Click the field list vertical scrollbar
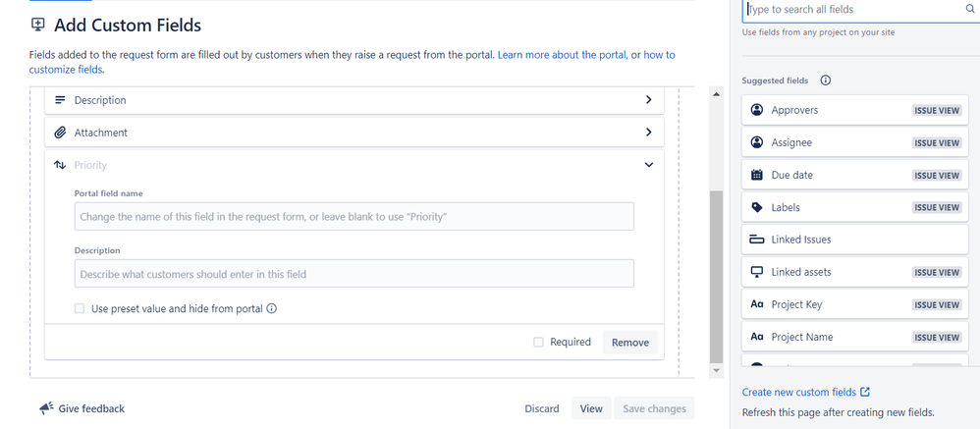 [x=716, y=275]
